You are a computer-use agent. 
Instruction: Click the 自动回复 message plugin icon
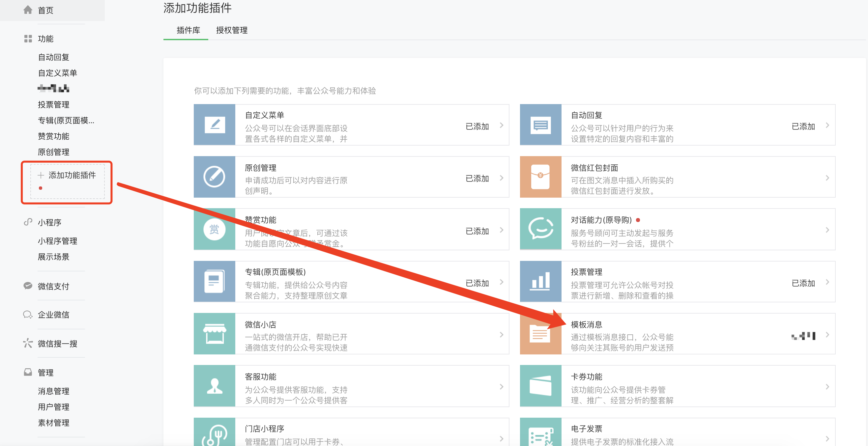(540, 125)
